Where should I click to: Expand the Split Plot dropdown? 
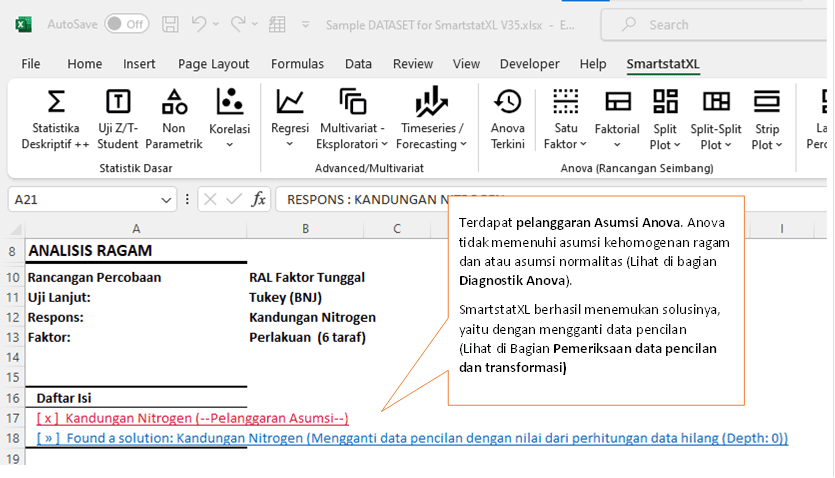pyautogui.click(x=664, y=119)
